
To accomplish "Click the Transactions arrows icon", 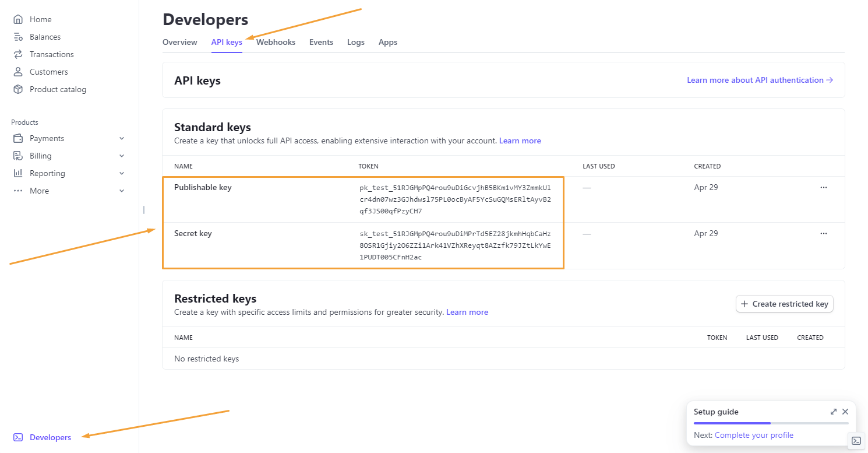I will (18, 54).
